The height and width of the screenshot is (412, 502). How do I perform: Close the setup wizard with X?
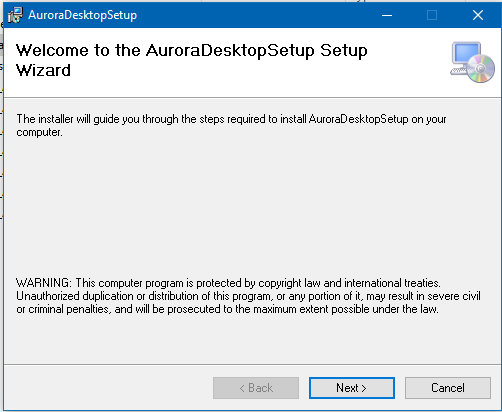[478, 15]
